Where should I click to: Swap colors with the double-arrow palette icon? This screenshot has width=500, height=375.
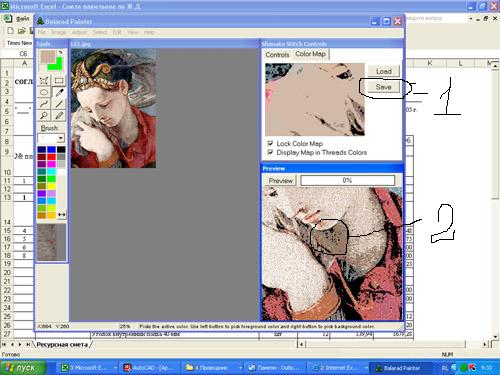pos(62,215)
